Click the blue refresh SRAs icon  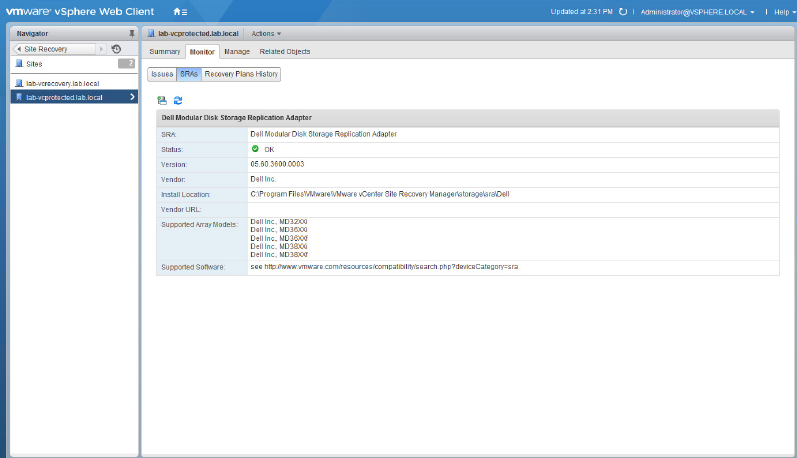coord(178,100)
